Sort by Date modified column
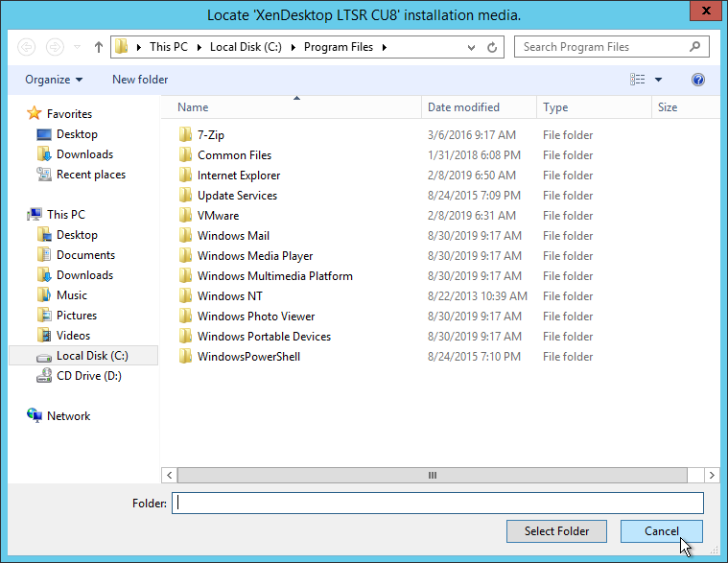Screen dimensions: 728x563 tap(480, 107)
